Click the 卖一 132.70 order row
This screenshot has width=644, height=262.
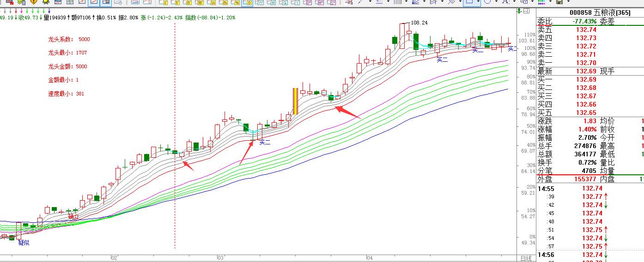590,63
